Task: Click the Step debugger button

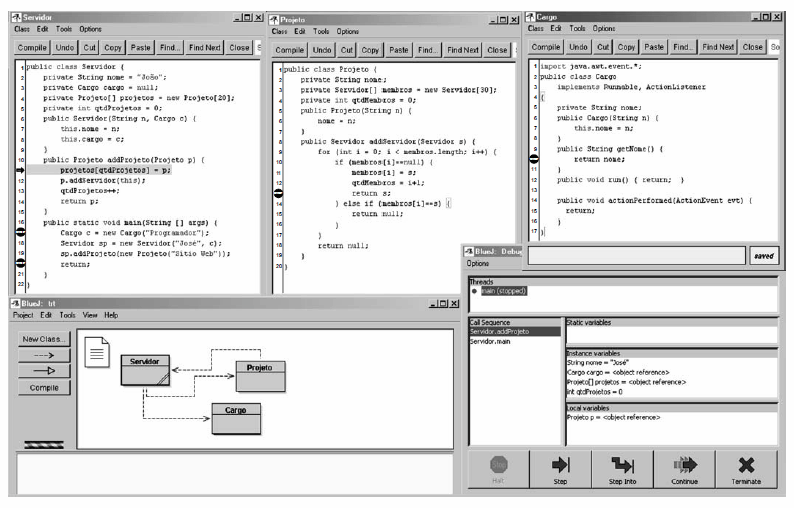Action: coord(560,469)
